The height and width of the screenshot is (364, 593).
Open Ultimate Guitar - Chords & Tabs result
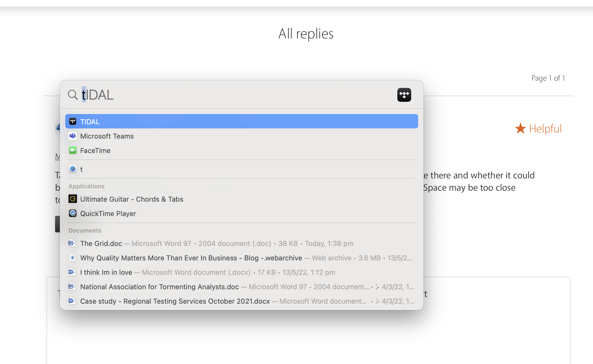tap(132, 199)
